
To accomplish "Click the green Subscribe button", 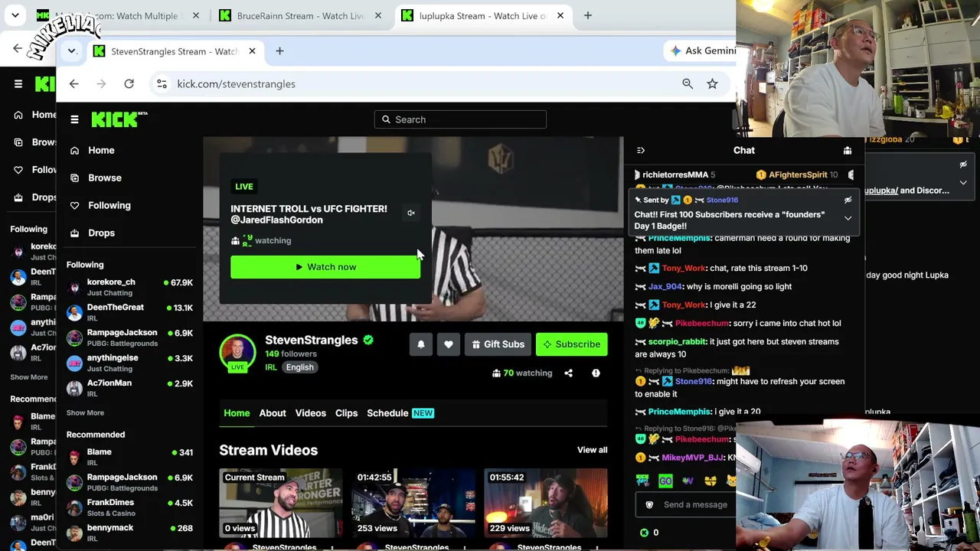I will (x=572, y=344).
